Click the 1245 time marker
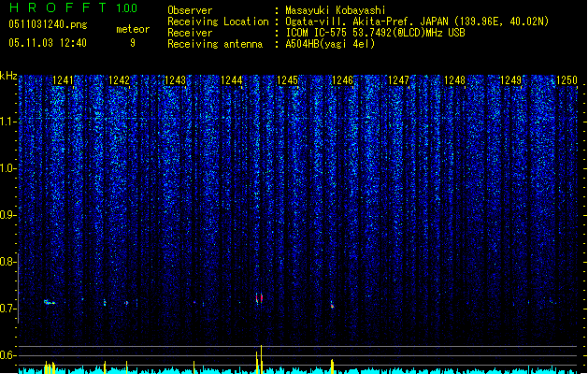Image resolution: width=588 pixels, height=374 pixels. coord(287,80)
